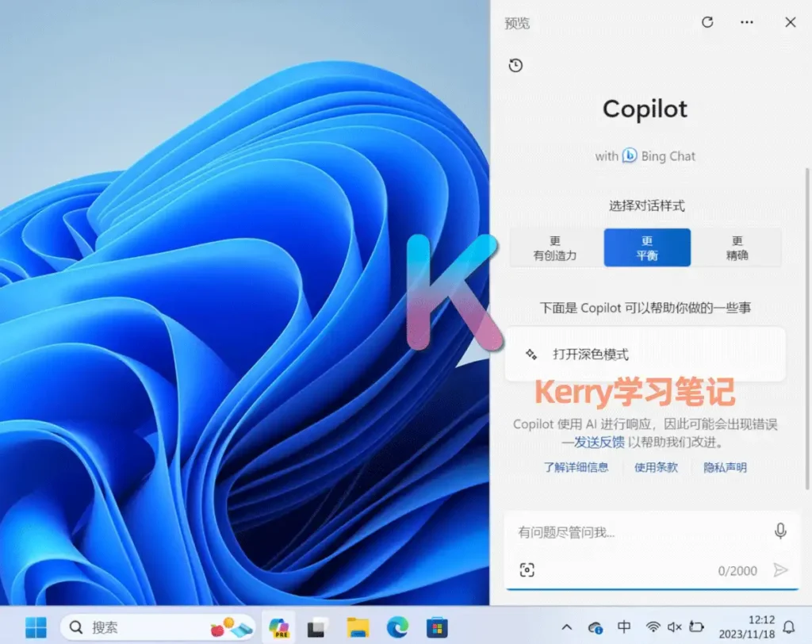Open the three-dot more options menu
This screenshot has height=644, width=812.
[x=747, y=22]
